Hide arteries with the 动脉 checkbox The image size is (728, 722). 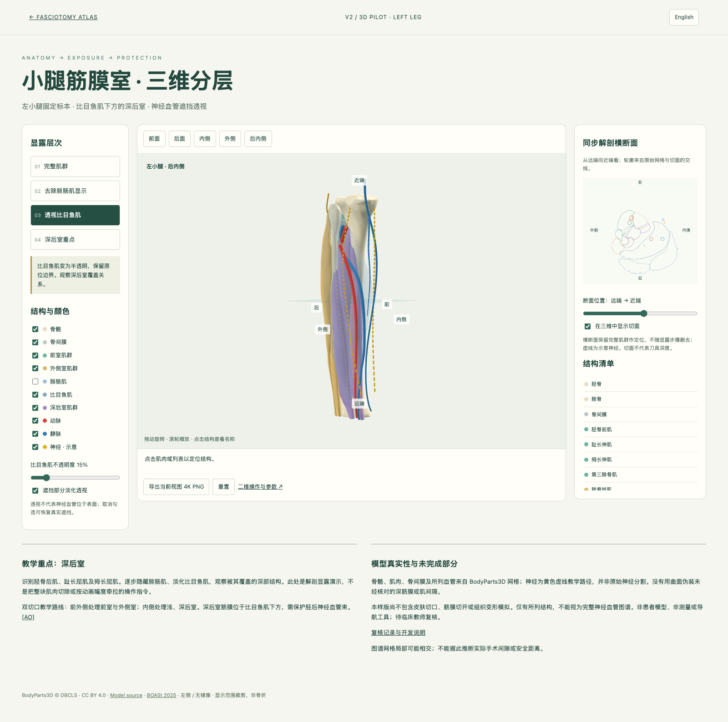35,421
